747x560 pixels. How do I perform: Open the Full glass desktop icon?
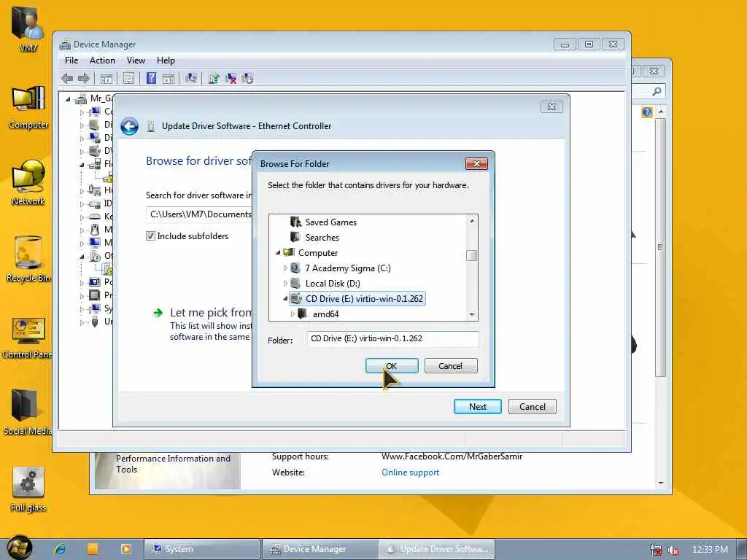point(28,489)
